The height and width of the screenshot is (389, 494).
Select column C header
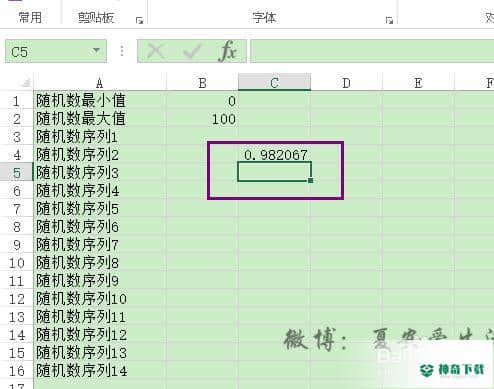coord(275,82)
